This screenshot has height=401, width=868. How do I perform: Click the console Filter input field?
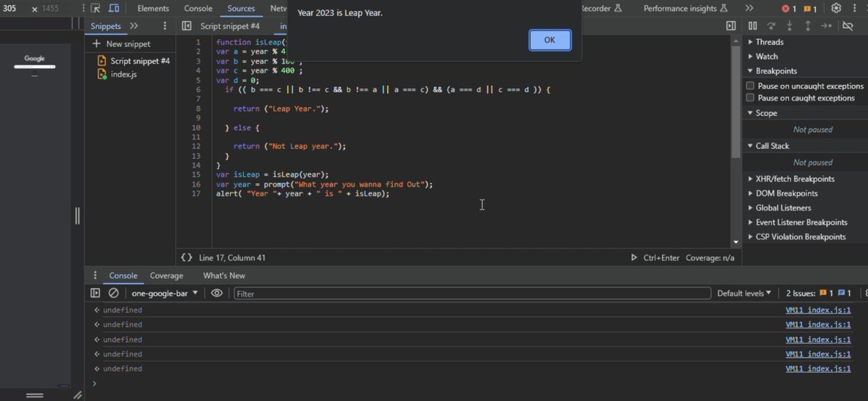472,293
